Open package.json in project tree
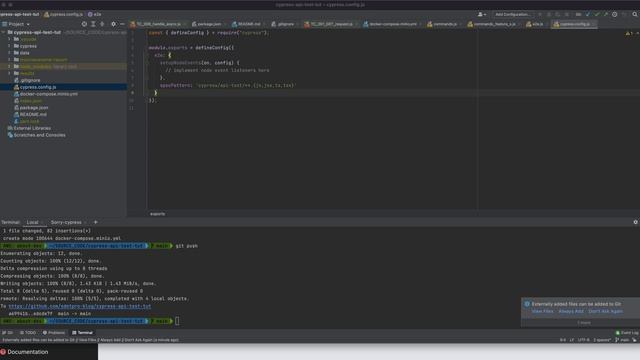The image size is (640, 360). coord(31,108)
